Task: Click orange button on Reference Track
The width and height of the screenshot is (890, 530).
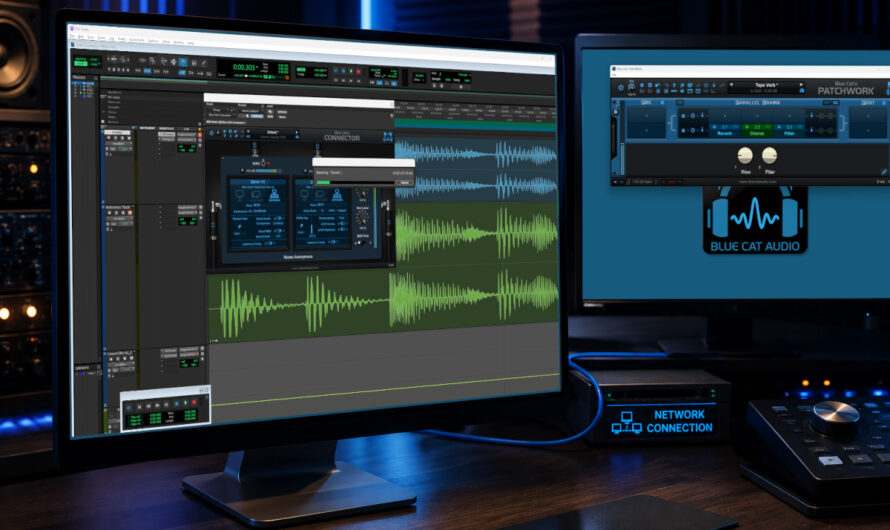Action: (x=130, y=213)
